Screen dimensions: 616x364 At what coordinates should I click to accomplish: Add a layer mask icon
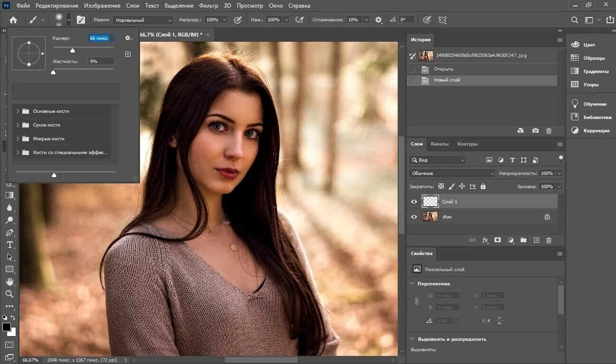pyautogui.click(x=497, y=240)
